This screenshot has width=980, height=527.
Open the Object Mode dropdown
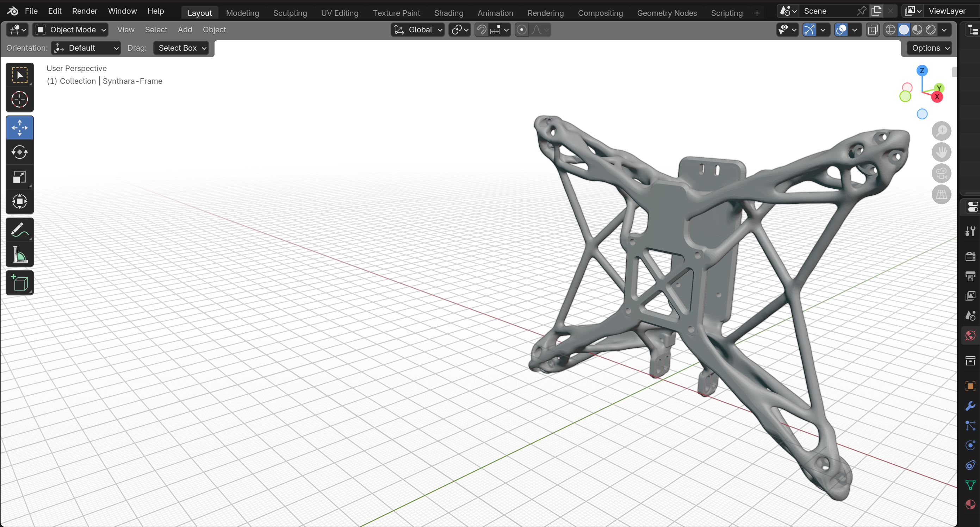[70, 30]
